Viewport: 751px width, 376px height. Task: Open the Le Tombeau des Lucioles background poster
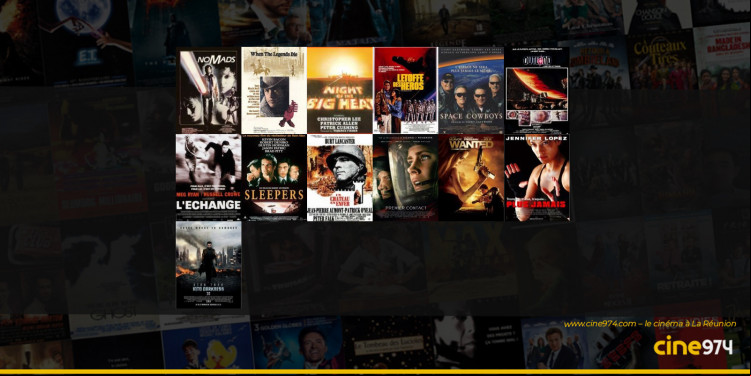[x=390, y=342]
